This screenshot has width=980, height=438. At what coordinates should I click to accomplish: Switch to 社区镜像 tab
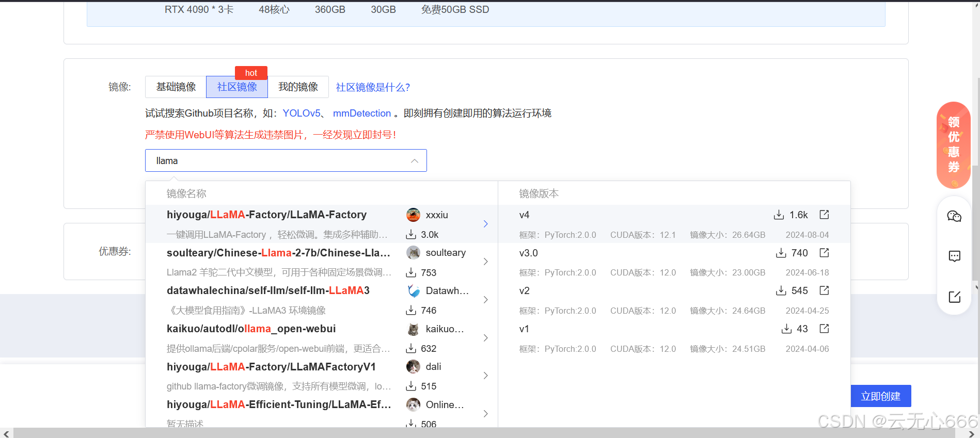(237, 87)
